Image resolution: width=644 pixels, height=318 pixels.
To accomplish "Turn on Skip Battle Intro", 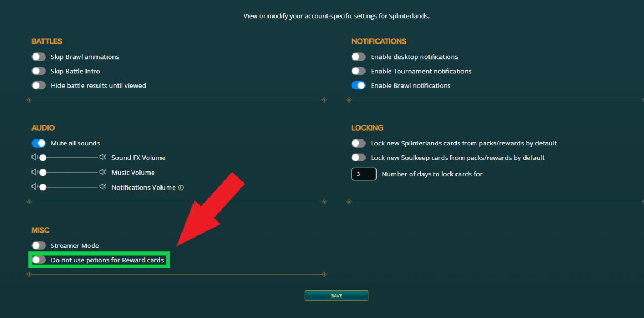I will (x=39, y=71).
